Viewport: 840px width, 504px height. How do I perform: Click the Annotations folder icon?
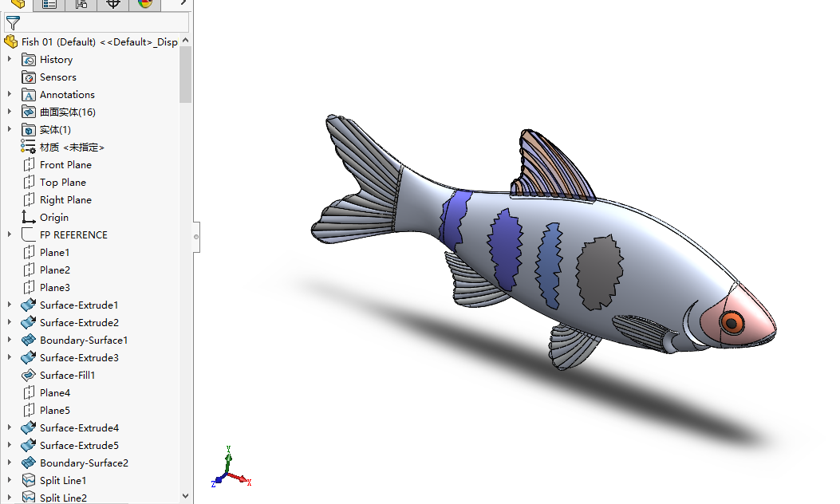[x=29, y=95]
